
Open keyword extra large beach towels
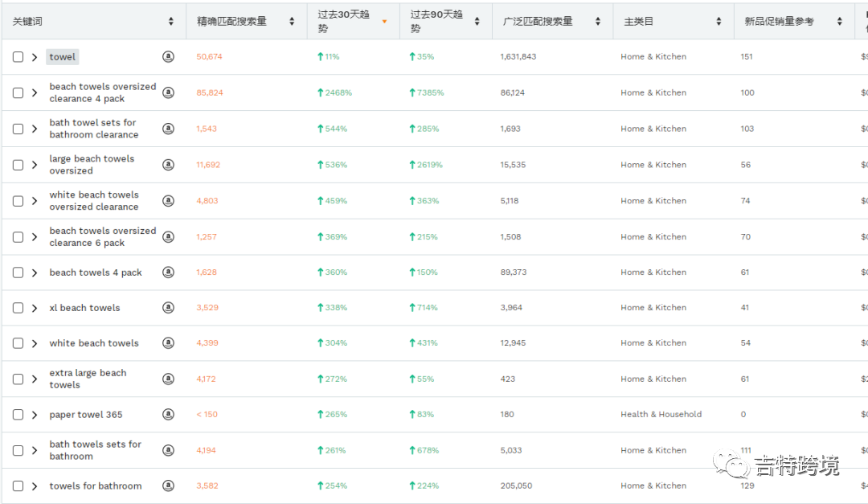click(88, 379)
